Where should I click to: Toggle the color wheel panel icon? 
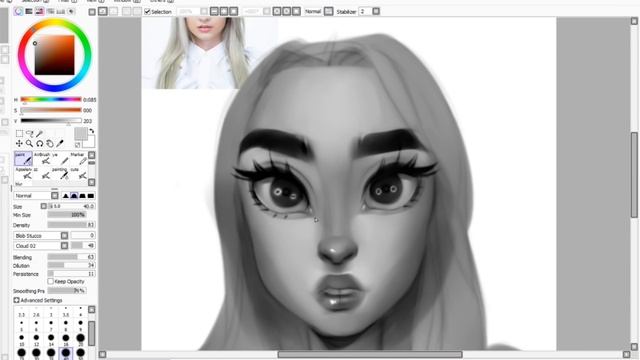point(18,11)
